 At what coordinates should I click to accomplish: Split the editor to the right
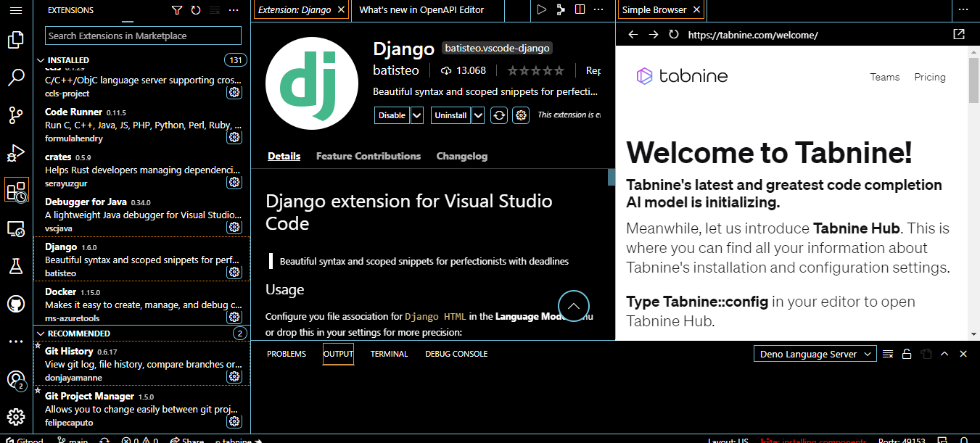pyautogui.click(x=580, y=10)
